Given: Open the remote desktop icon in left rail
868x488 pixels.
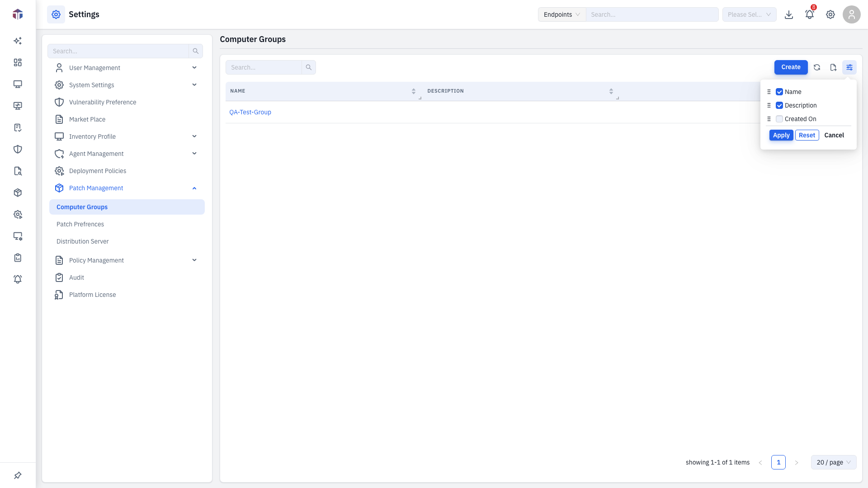Looking at the screenshot, I should [18, 106].
